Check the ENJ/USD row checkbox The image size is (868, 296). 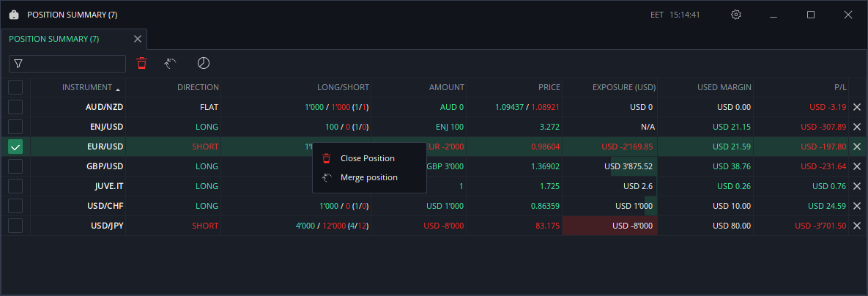15,127
